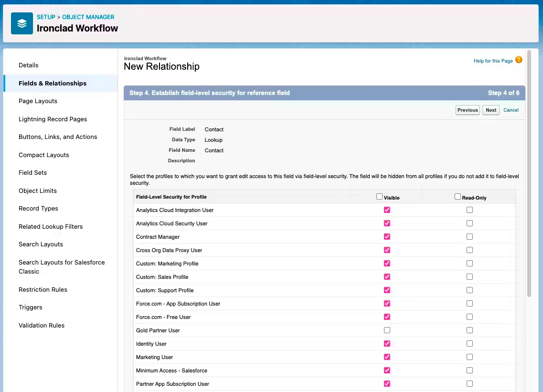Image resolution: width=543 pixels, height=392 pixels.
Task: Navigate to OBJECT MANAGER breadcrumb
Action: point(88,17)
